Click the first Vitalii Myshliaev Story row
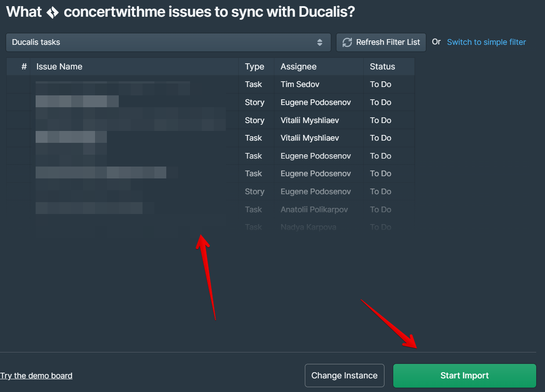Screen dimensions: 545x392 [310, 120]
